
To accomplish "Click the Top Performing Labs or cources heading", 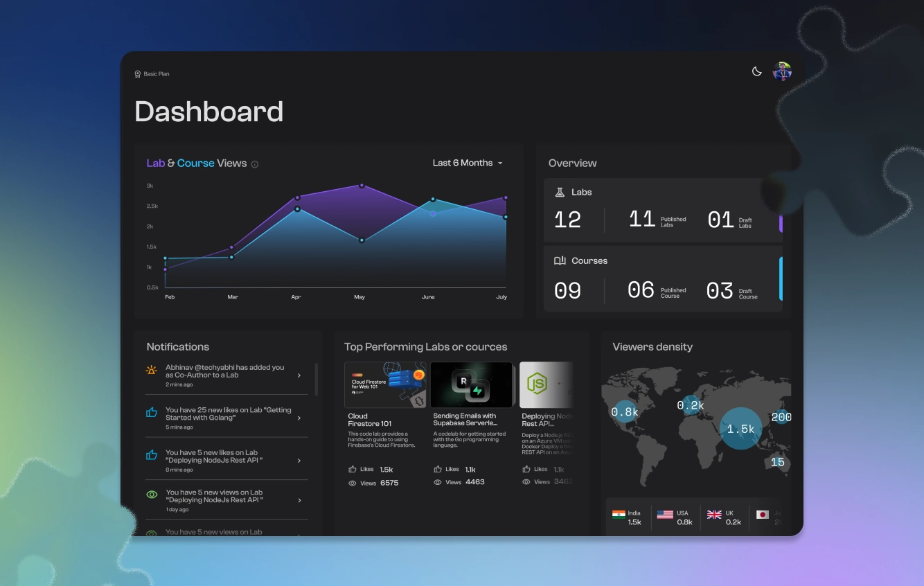I will (x=426, y=347).
